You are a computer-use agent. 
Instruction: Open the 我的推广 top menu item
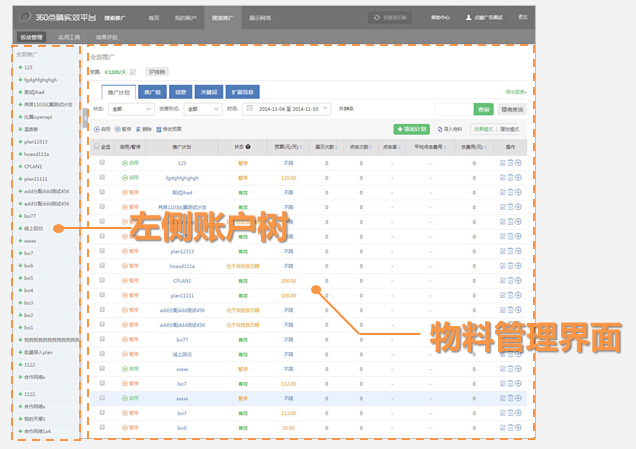(186, 18)
